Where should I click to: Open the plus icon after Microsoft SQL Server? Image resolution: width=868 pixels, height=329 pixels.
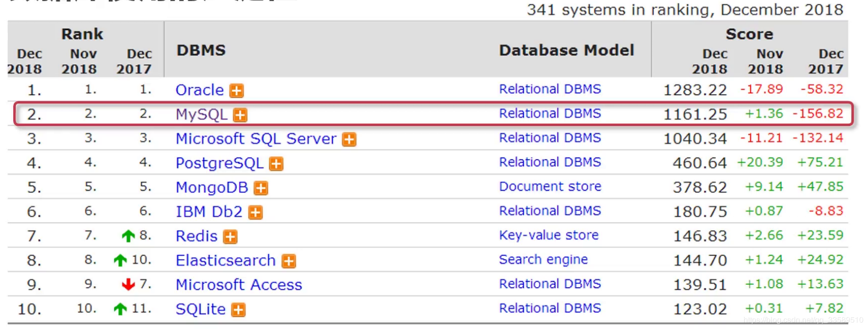(x=349, y=139)
